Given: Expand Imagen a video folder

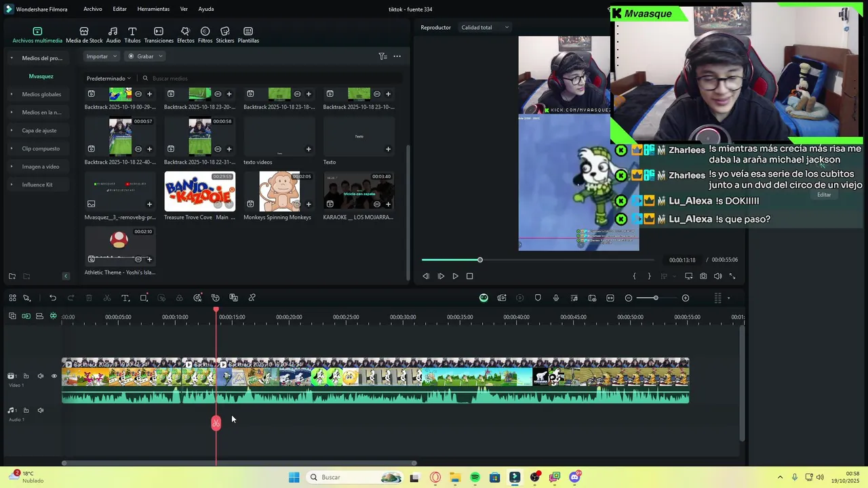Looking at the screenshot, I should (x=12, y=167).
